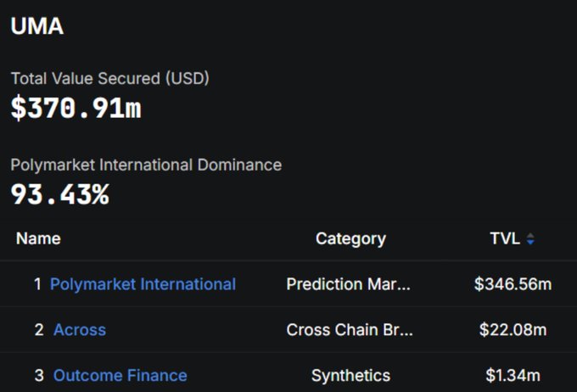
Task: Click the Cross Chain Br... category cell
Action: [350, 330]
